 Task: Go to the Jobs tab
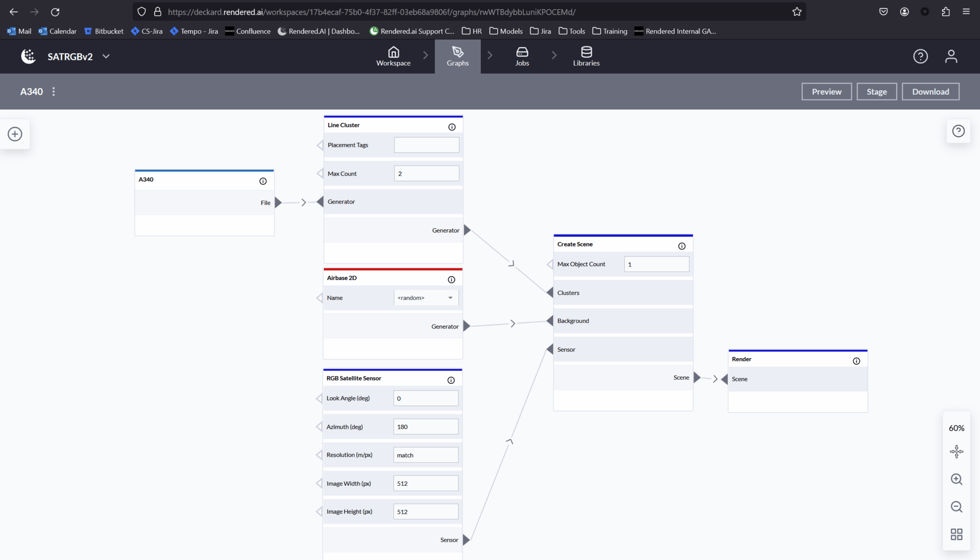coord(522,56)
